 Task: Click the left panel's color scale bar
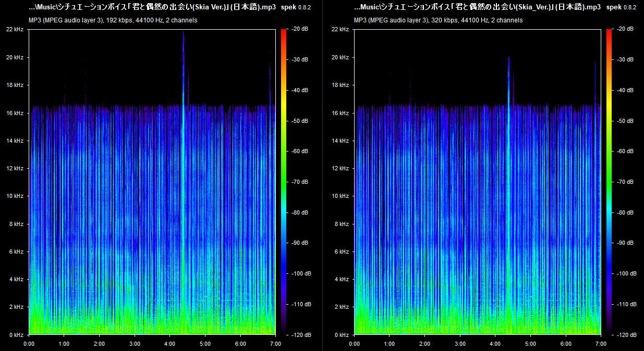284,182
